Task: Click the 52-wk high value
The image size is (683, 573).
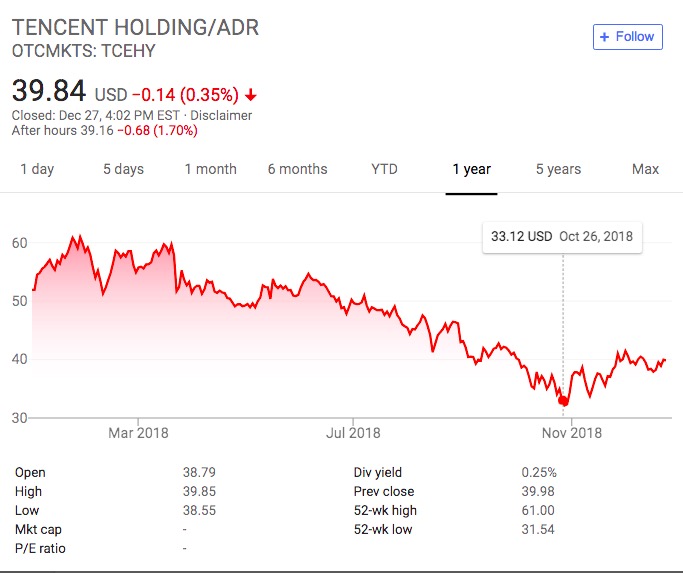Action: (538, 510)
